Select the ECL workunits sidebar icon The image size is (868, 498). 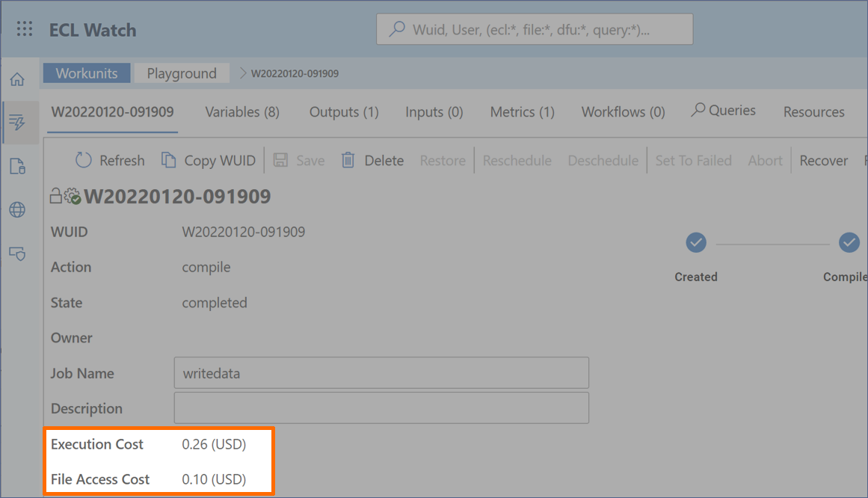coord(17,123)
